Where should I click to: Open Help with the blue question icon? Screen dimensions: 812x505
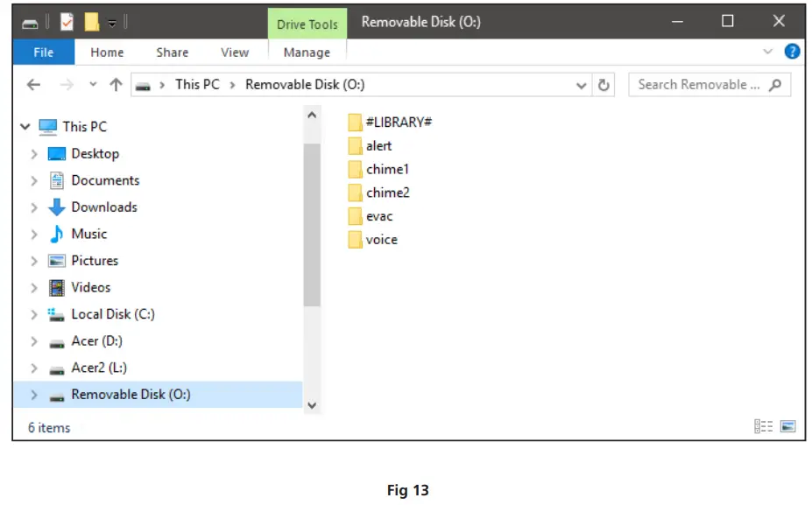pos(793,52)
